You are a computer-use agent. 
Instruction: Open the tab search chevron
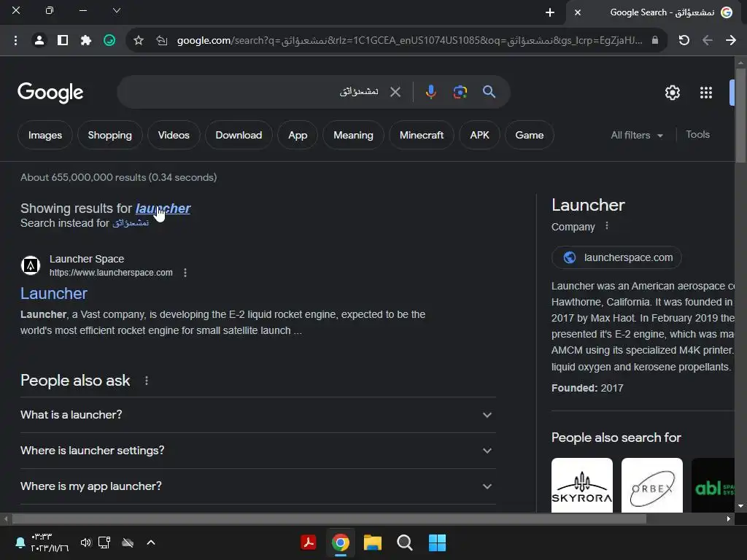click(x=116, y=10)
